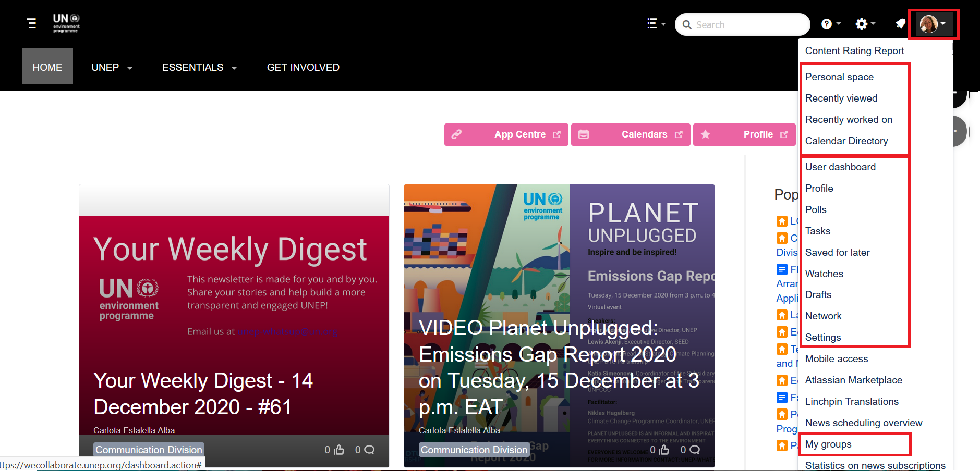Image resolution: width=980 pixels, height=471 pixels.
Task: Click the pink Profile button
Action: [x=744, y=134]
